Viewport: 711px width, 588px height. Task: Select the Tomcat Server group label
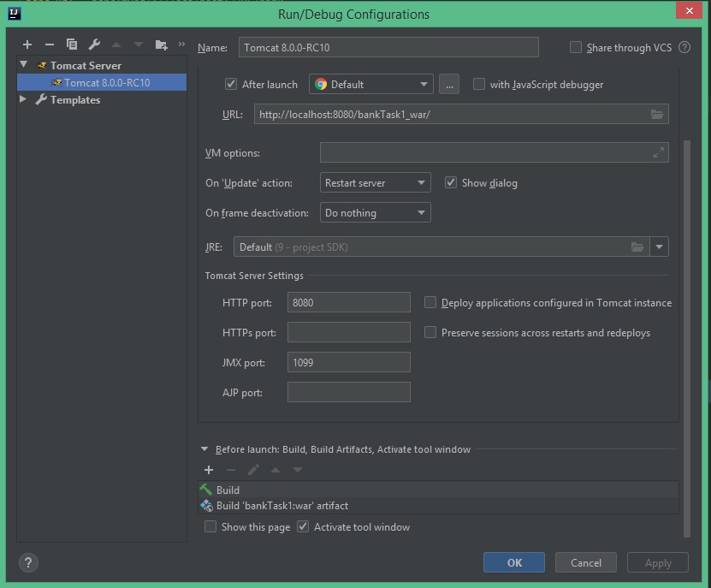(x=86, y=65)
